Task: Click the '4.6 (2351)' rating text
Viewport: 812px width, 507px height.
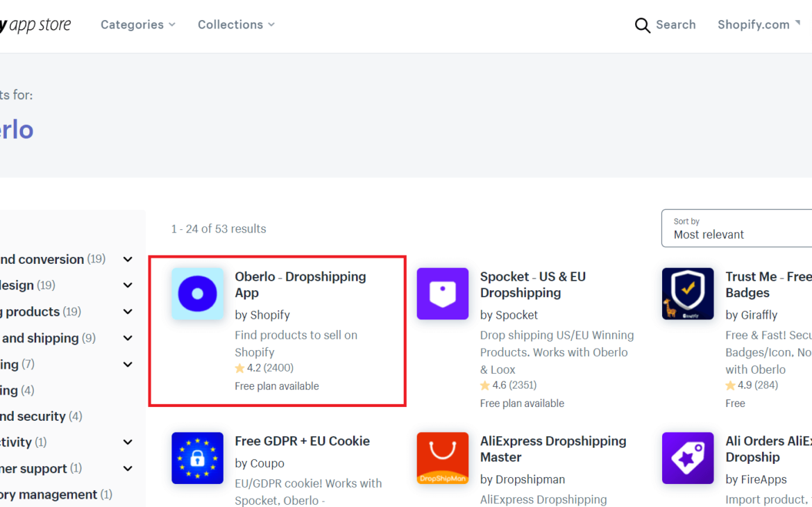Action: click(514, 385)
